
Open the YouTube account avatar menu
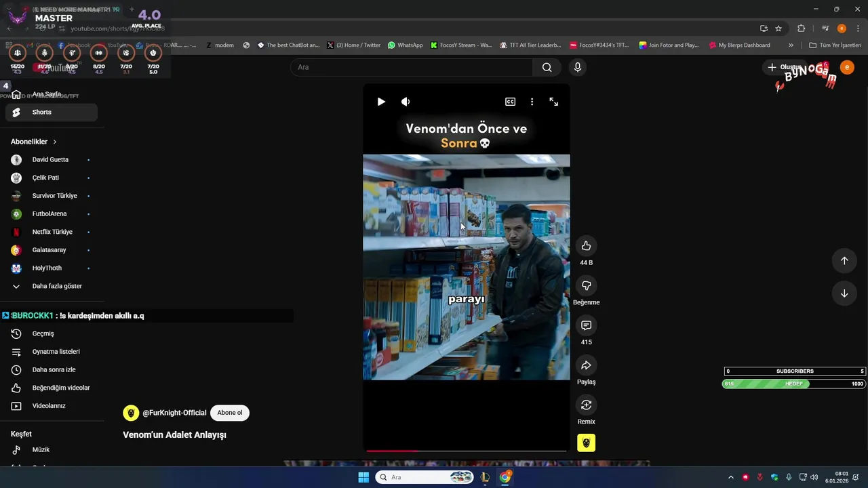click(x=847, y=67)
